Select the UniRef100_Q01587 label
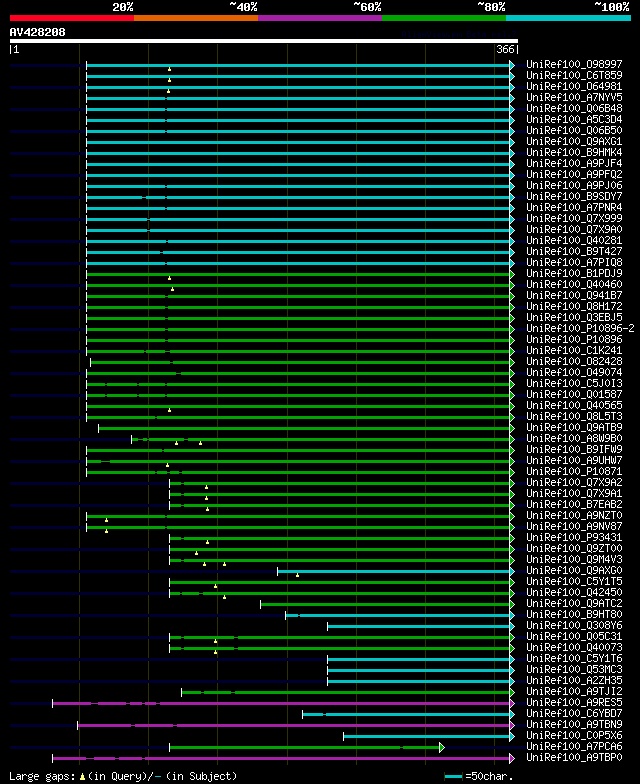The width and height of the screenshot is (640, 784). click(574, 394)
